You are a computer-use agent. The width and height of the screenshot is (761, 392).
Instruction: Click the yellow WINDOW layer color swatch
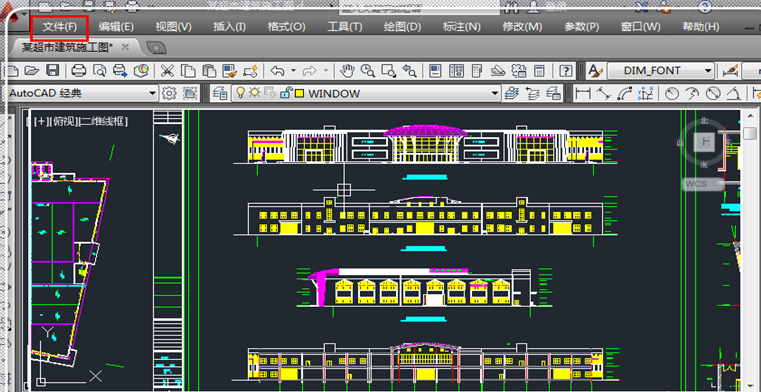[299, 93]
